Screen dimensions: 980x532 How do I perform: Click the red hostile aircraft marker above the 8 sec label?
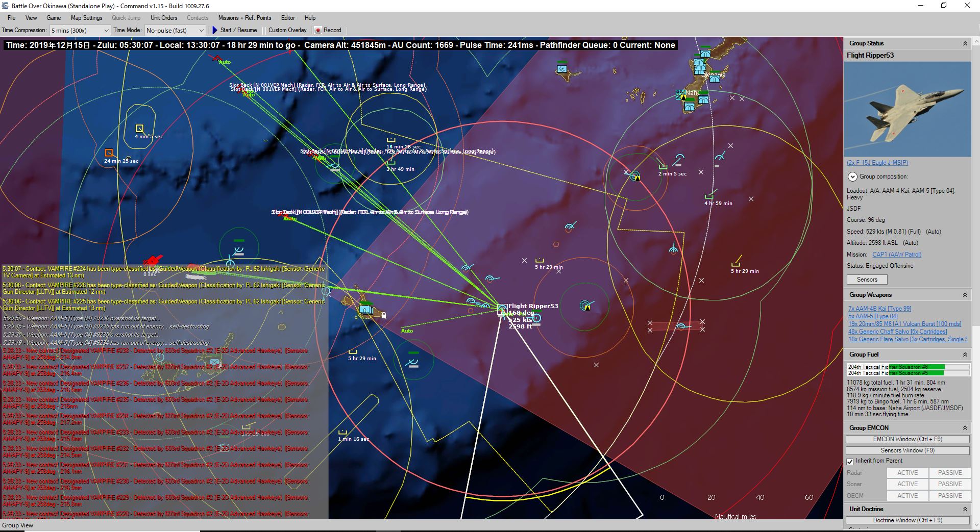pyautogui.click(x=152, y=260)
